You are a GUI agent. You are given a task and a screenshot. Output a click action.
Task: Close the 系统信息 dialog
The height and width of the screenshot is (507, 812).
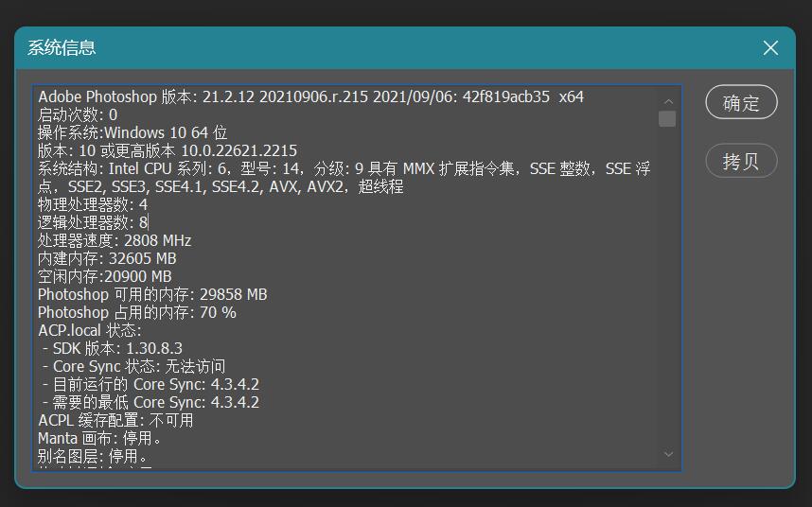770,48
